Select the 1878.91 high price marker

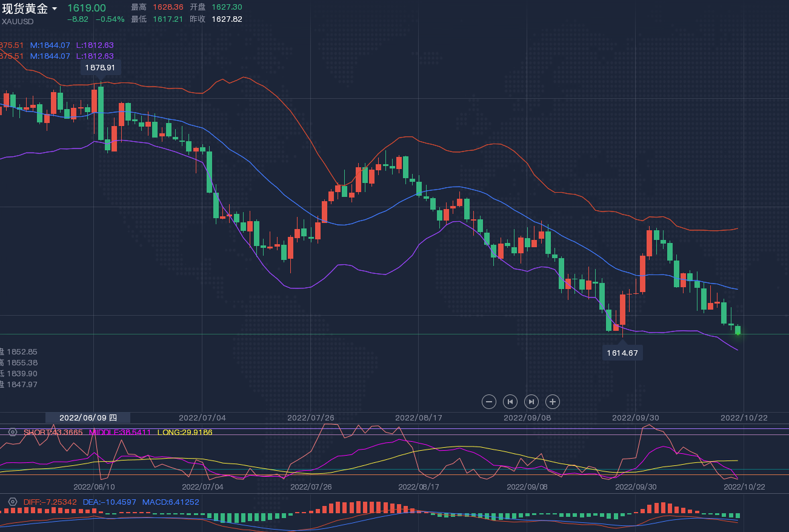click(101, 67)
